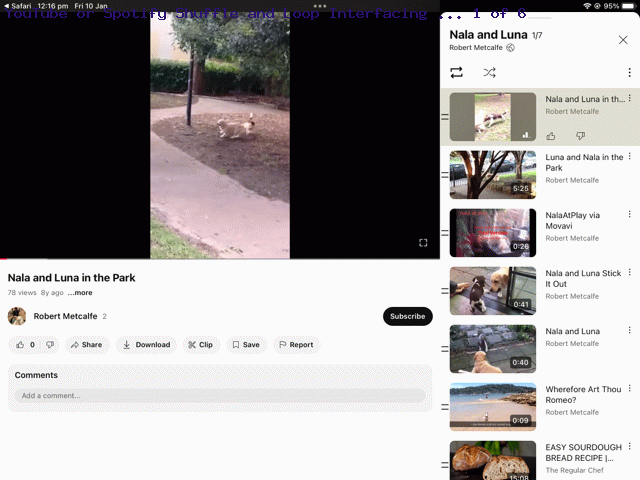Enter fullscreen on the video player

(423, 243)
